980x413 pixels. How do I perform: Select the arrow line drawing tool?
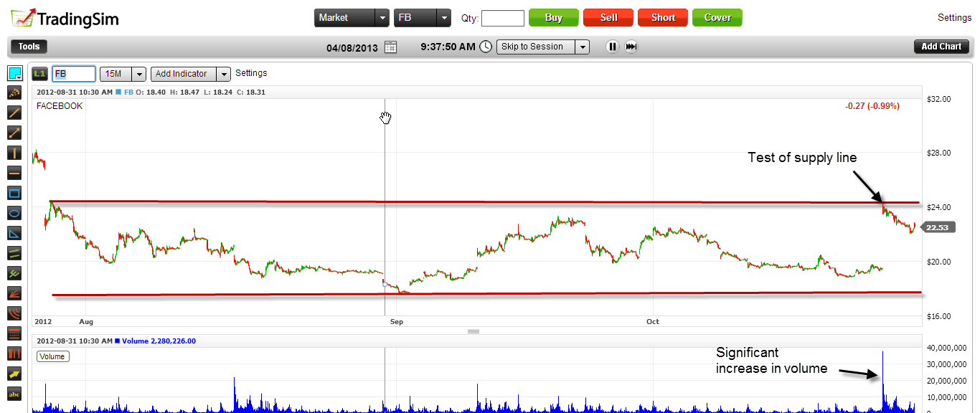click(14, 133)
